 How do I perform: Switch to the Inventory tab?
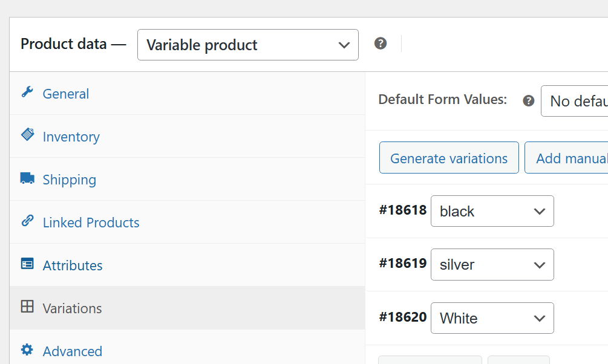click(71, 137)
